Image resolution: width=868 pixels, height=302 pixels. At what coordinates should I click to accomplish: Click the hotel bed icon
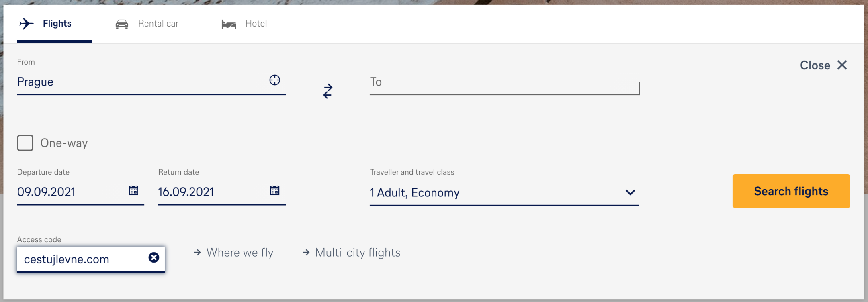[x=228, y=24]
